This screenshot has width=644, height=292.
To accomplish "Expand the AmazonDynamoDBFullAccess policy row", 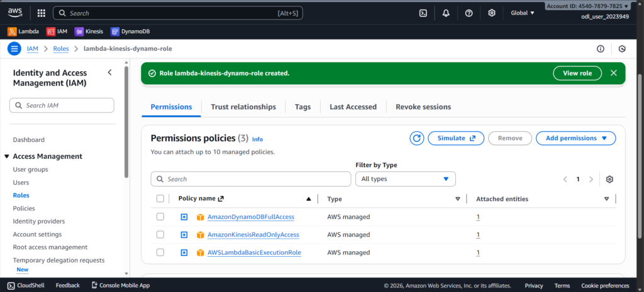I will click(x=184, y=217).
